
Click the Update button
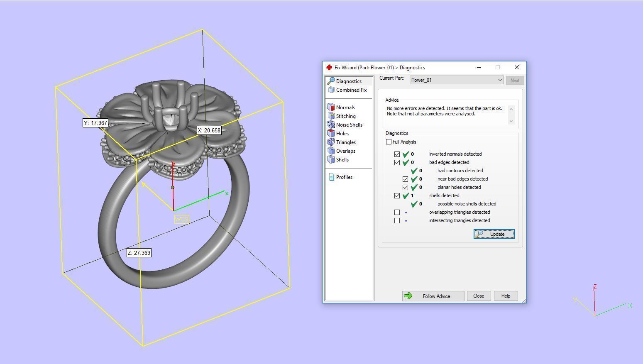coord(494,234)
